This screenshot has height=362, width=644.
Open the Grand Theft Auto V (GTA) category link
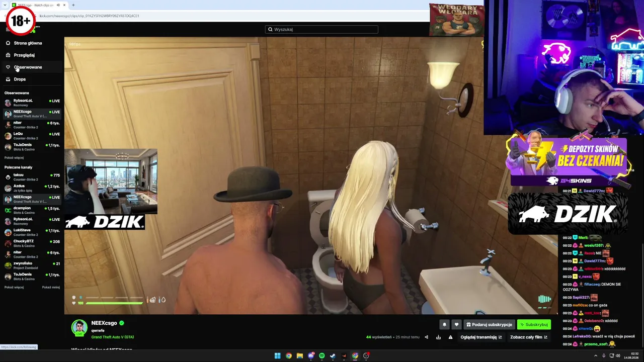(113, 337)
